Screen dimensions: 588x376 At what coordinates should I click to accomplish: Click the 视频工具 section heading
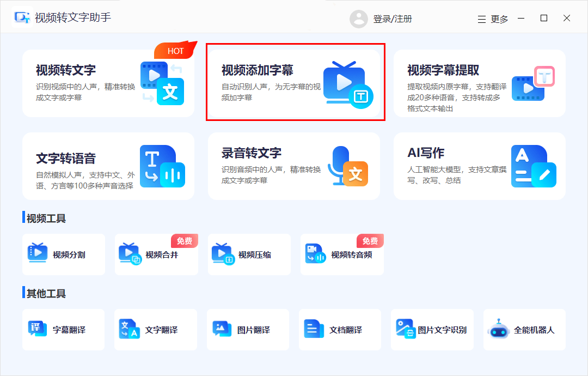tap(46, 219)
